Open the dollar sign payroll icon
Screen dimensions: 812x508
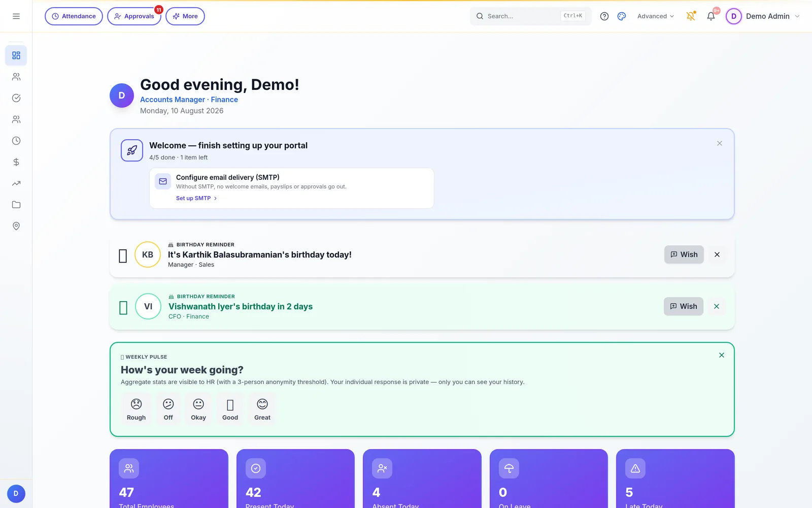point(16,162)
